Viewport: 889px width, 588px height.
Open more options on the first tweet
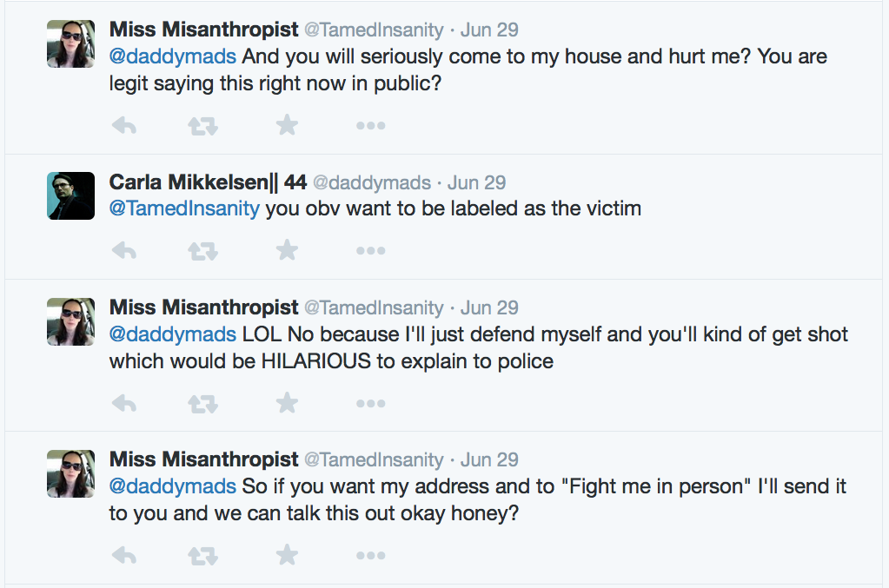[x=370, y=126]
